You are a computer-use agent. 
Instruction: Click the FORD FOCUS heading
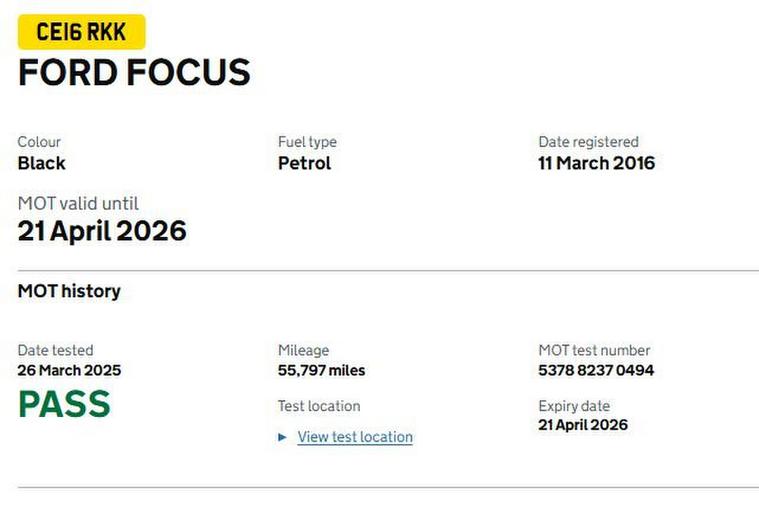[134, 73]
